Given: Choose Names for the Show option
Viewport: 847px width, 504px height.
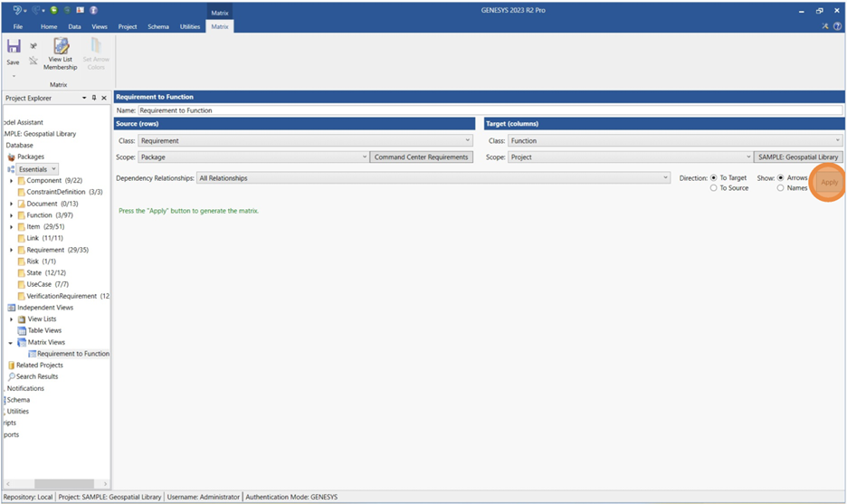Looking at the screenshot, I should tap(781, 188).
